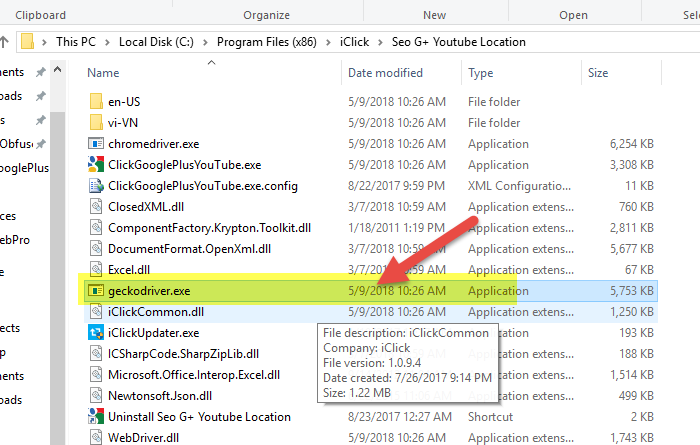Click the New ribbon group label
Screen dimensions: 700x445
(434, 15)
